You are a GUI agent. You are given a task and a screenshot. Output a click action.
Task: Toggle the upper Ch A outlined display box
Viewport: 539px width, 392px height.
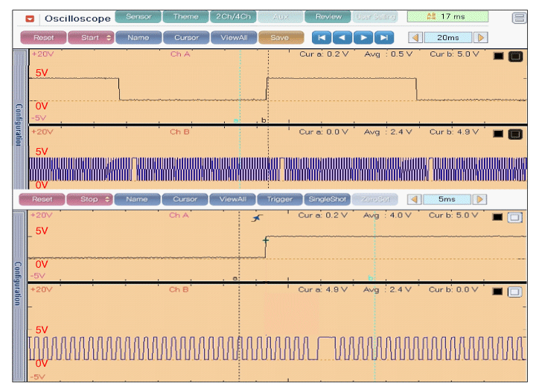click(x=514, y=56)
